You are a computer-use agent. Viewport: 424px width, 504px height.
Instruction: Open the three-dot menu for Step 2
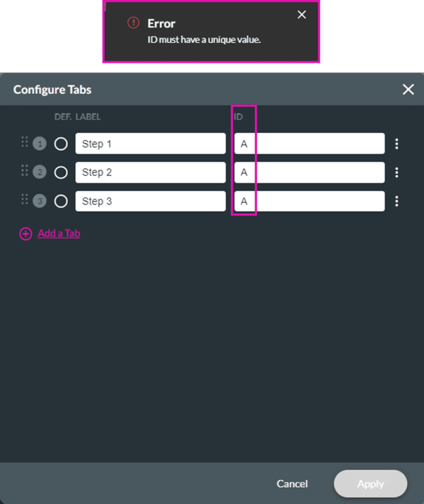(396, 173)
